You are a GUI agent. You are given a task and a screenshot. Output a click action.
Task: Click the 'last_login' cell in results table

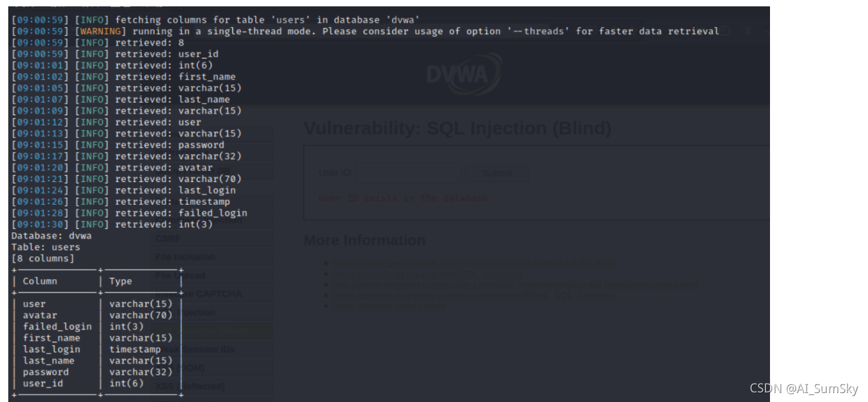pyautogui.click(x=52, y=350)
